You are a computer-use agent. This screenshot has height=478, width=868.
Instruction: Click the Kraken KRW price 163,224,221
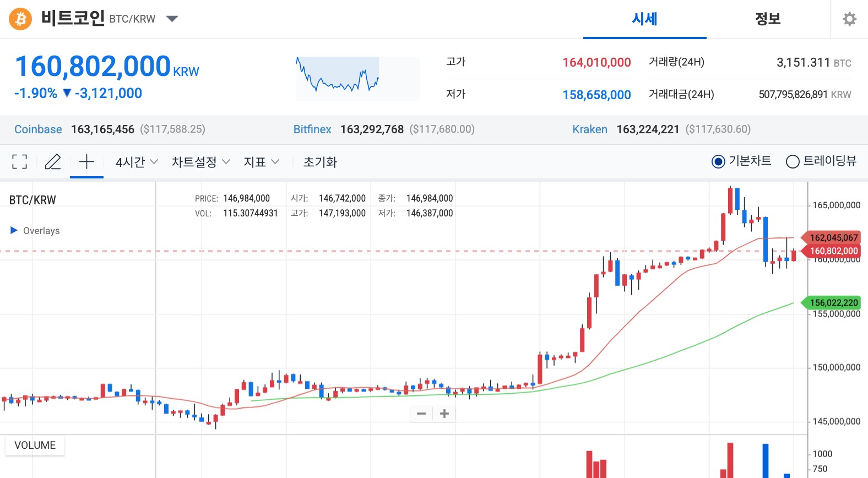(648, 129)
